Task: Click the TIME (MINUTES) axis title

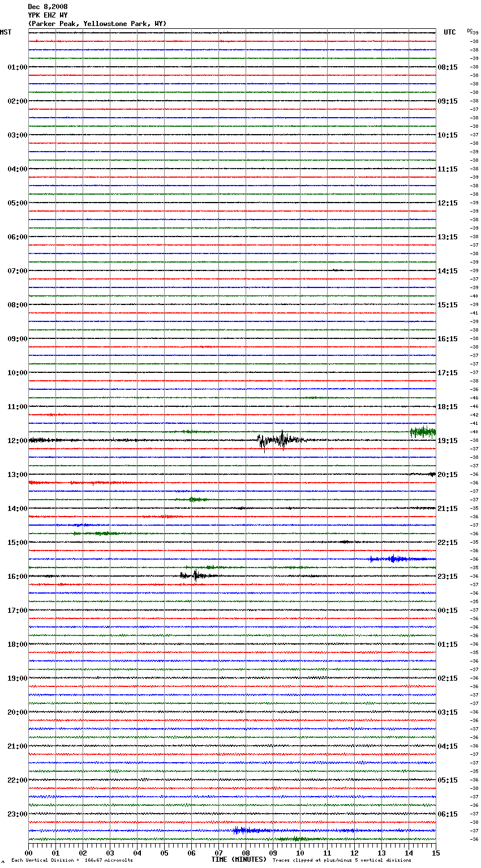Action: (x=239, y=860)
